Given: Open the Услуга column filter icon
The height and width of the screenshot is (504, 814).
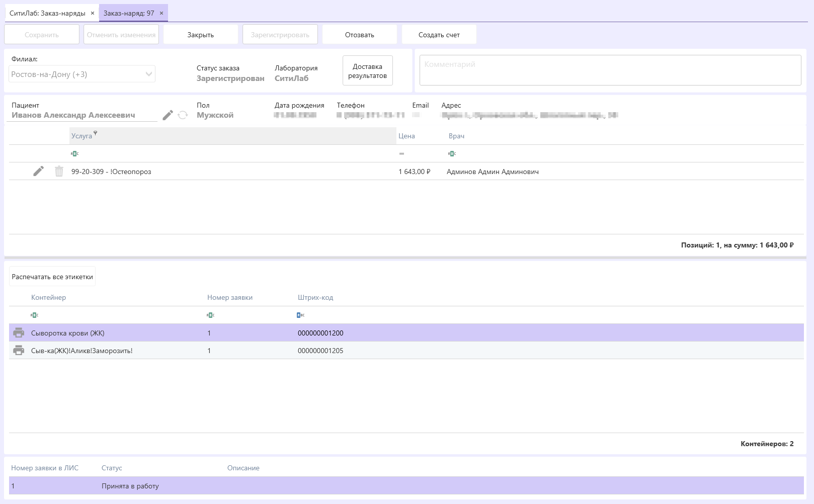Looking at the screenshot, I should pos(95,133).
